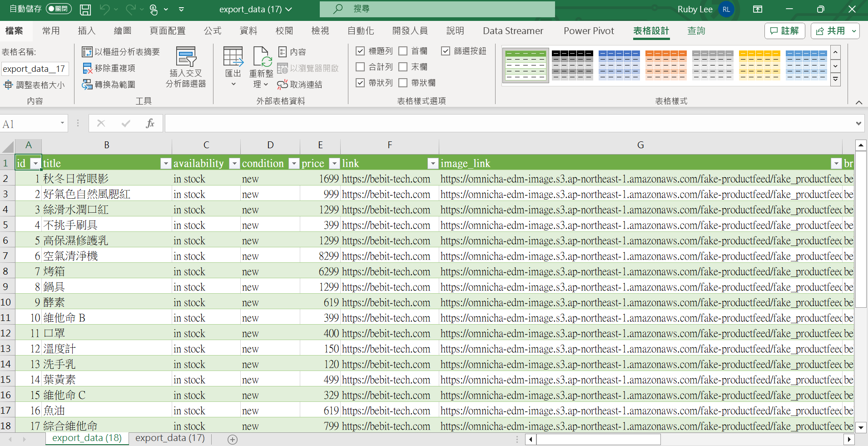This screenshot has height=446, width=868.
Task: Open the availability column filter dropdown
Action: tap(234, 163)
